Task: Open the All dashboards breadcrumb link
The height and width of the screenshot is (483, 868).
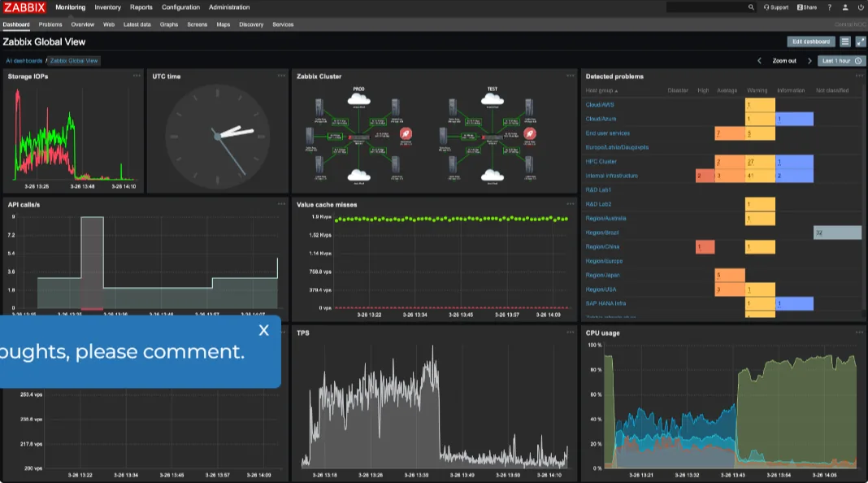Action: coord(24,61)
